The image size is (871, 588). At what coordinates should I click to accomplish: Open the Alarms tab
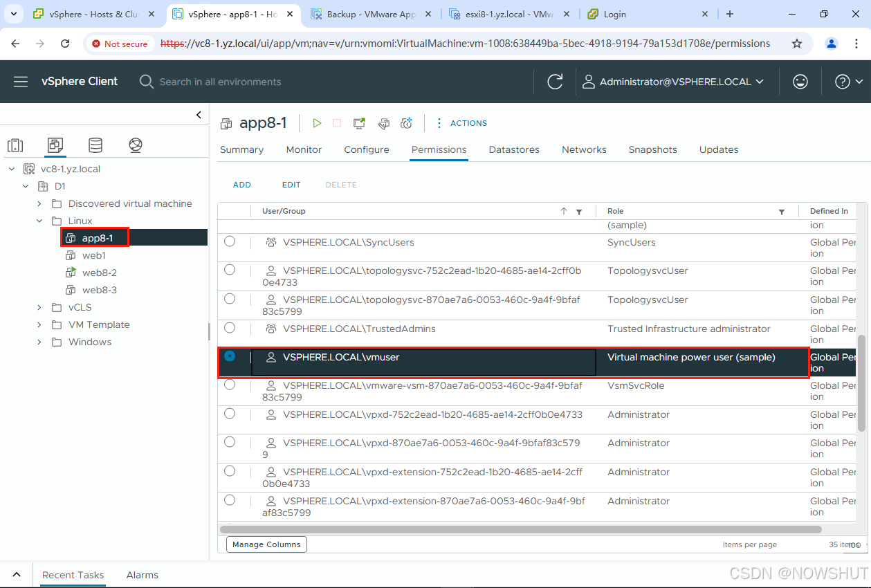click(x=143, y=575)
